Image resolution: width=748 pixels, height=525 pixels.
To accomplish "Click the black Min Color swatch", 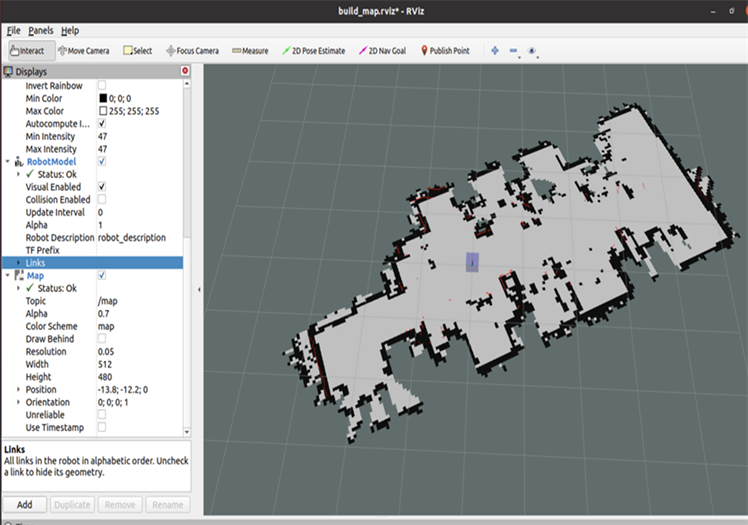I will [102, 98].
